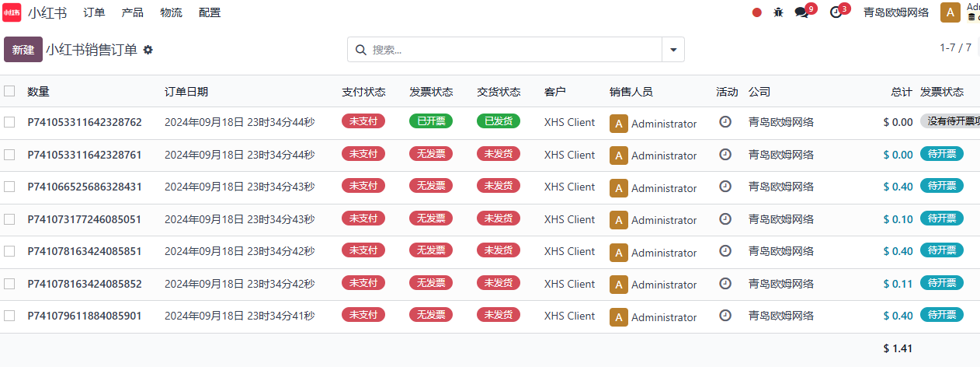The width and height of the screenshot is (980, 367).
Task: Click the 小红书 app name in navbar
Action: [47, 12]
